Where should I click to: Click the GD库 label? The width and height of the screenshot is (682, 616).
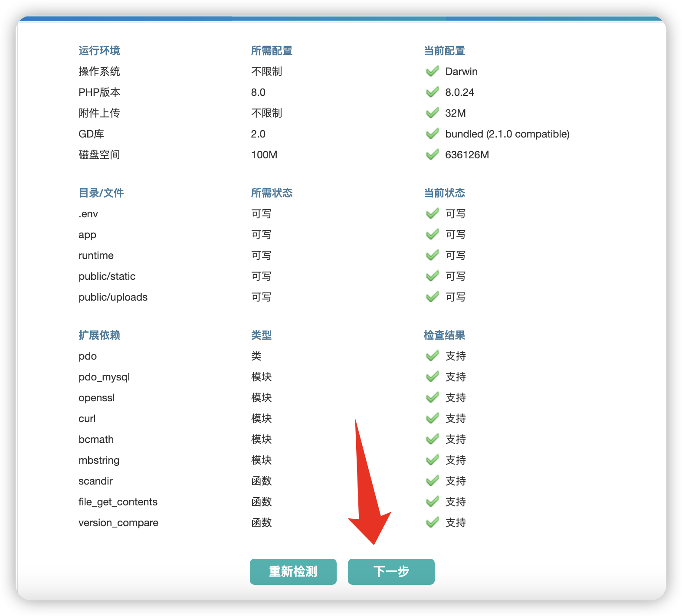pos(91,134)
